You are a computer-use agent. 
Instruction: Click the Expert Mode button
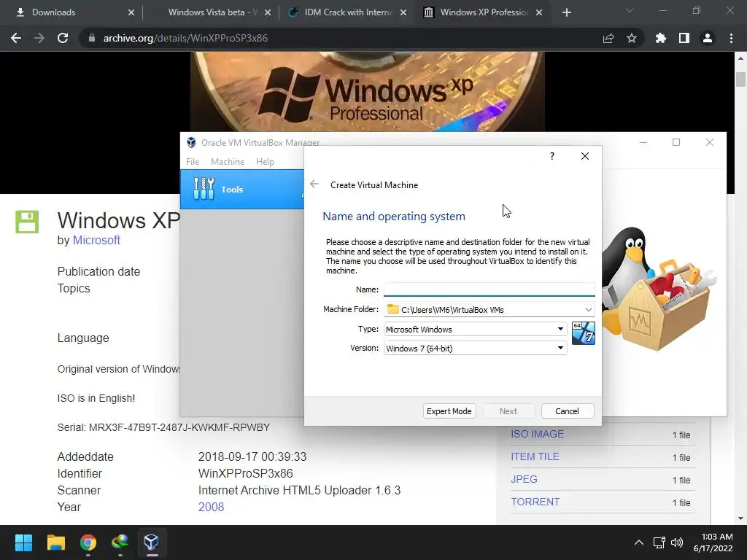coord(449,411)
